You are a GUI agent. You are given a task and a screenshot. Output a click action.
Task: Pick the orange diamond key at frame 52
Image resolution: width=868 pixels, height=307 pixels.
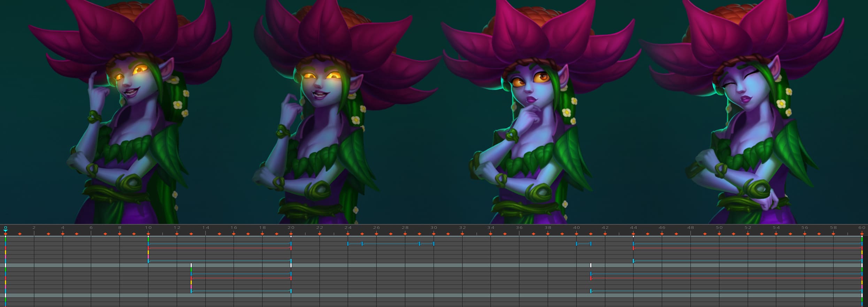(x=748, y=234)
